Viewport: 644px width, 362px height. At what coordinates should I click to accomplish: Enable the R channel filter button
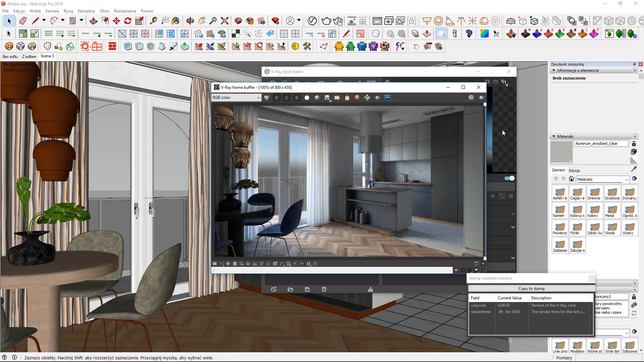[x=276, y=98]
